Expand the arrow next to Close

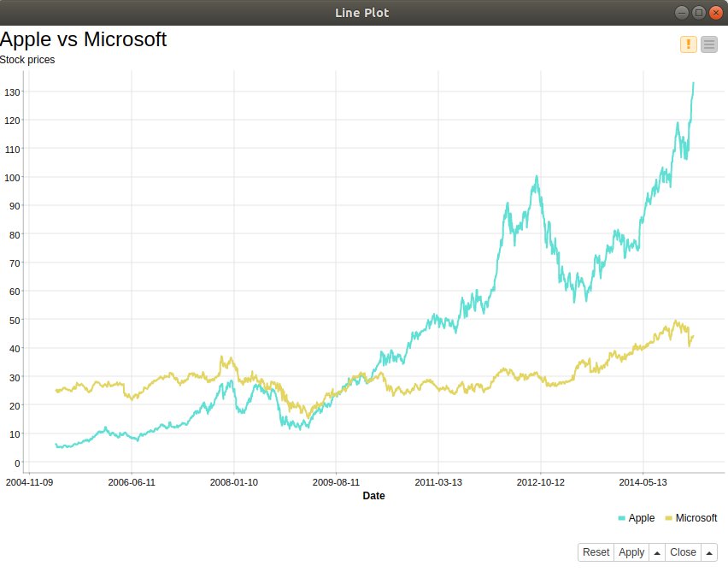709,552
